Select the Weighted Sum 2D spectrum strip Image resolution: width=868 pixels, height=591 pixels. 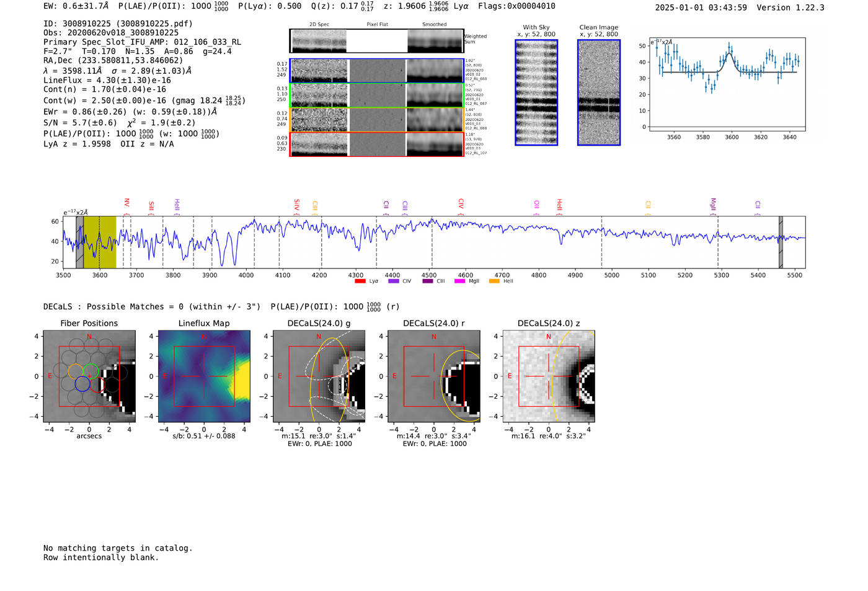coord(377,41)
